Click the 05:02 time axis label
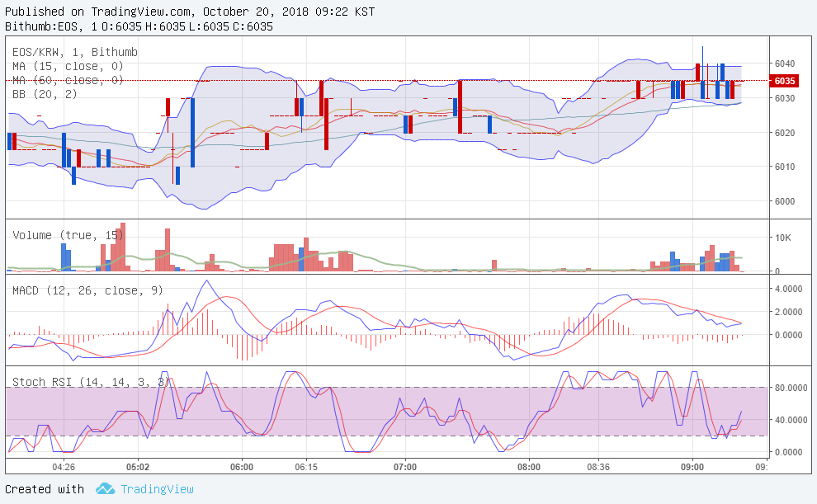817x504 pixels. (x=138, y=467)
